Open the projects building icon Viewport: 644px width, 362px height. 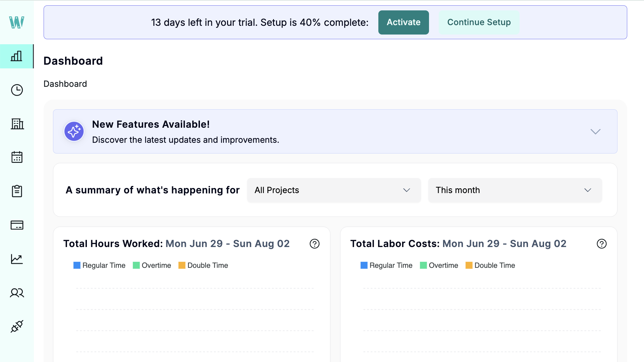pos(17,124)
